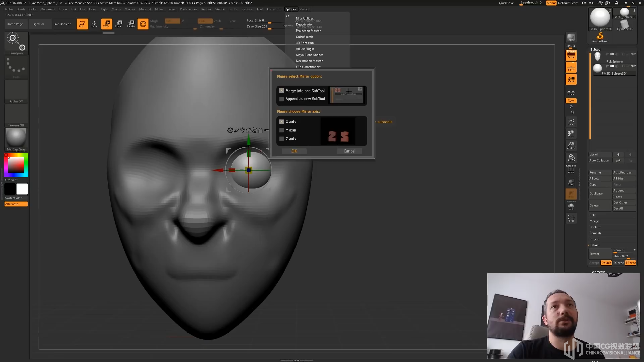The image size is (644, 362).
Task: Click the Xpose explode icon
Action: (571, 218)
